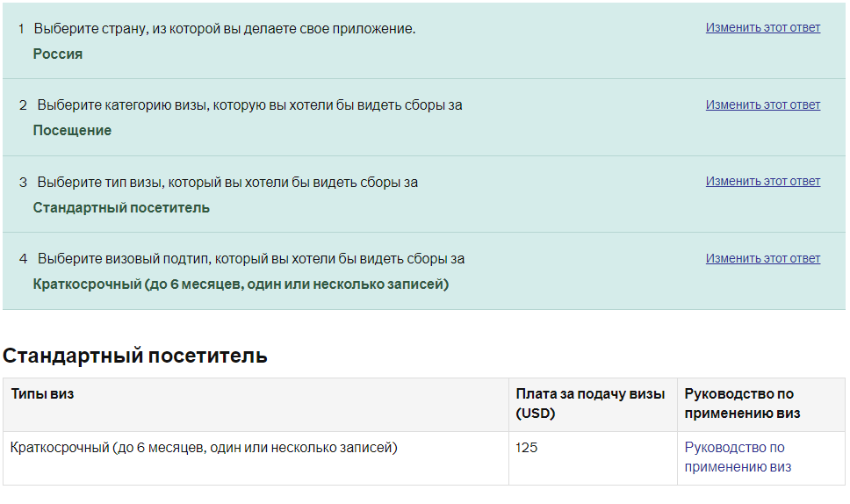
Task: Select the answer text 'Россия'
Action: (57, 54)
